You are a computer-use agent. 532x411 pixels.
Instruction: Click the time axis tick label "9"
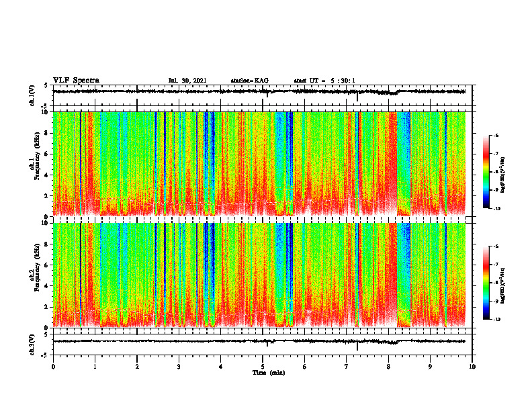pos(430,367)
